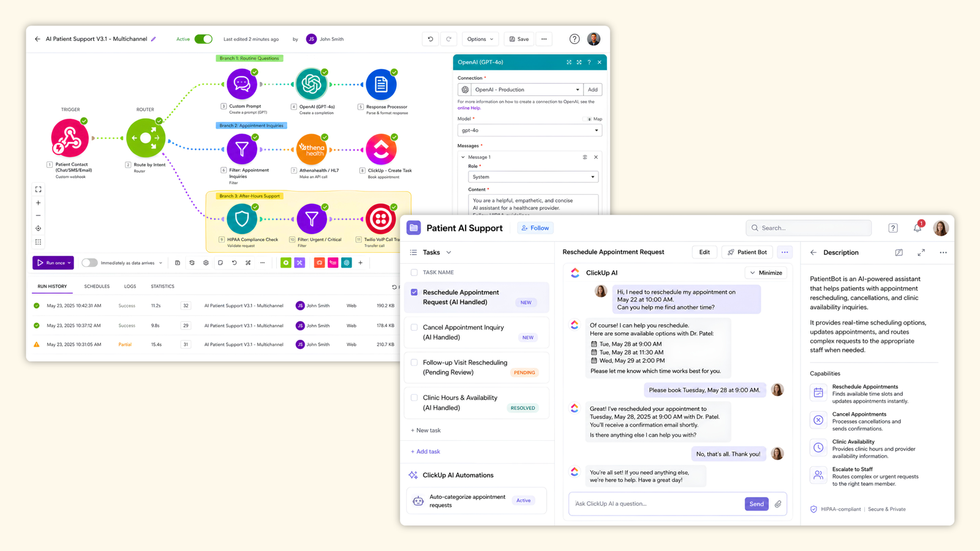This screenshot has width=980, height=551.
Task: Toggle the Active scenario switch
Action: coord(203,39)
